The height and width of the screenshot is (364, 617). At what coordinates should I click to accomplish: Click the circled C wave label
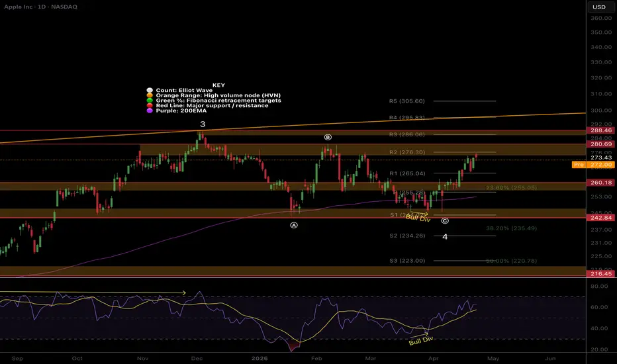[x=445, y=221]
